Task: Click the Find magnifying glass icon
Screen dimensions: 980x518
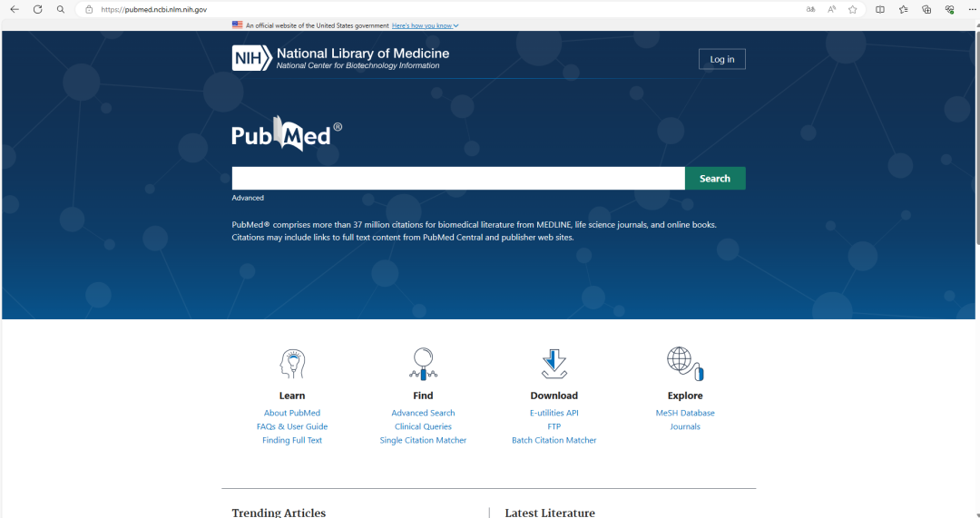Action: (423, 364)
